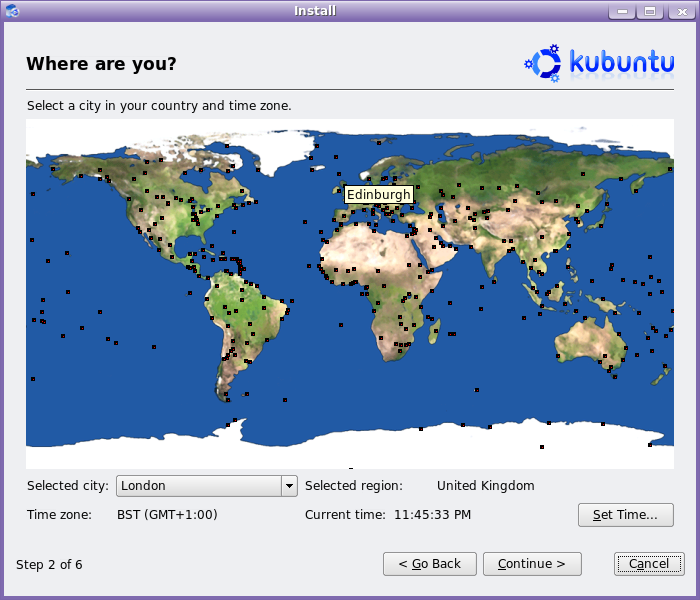Screen dimensions: 700x600
Task: Expand the Selected city dropdown arrow
Action: point(289,486)
